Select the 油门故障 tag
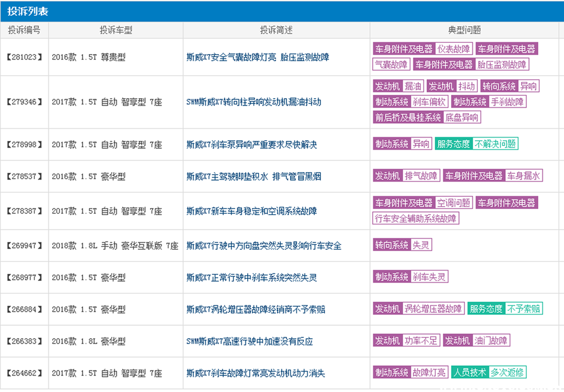The image size is (564, 392). [x=491, y=341]
